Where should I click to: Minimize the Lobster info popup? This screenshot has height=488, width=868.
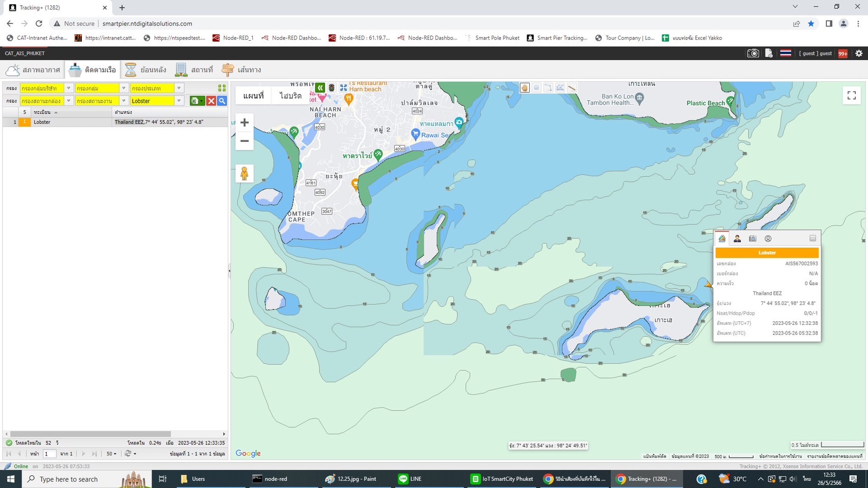point(813,238)
